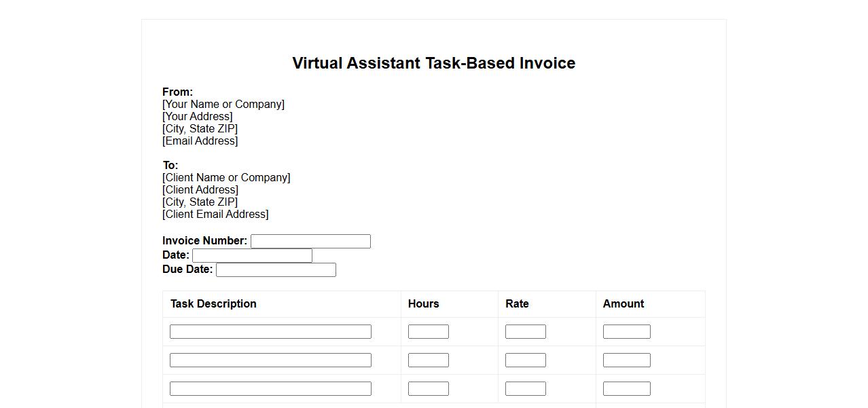Focus the third row Hours field

coord(428,388)
